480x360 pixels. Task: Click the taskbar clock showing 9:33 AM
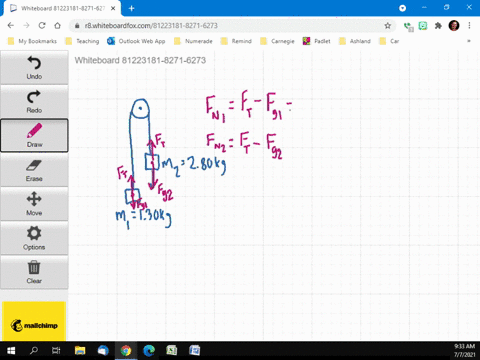point(464,350)
